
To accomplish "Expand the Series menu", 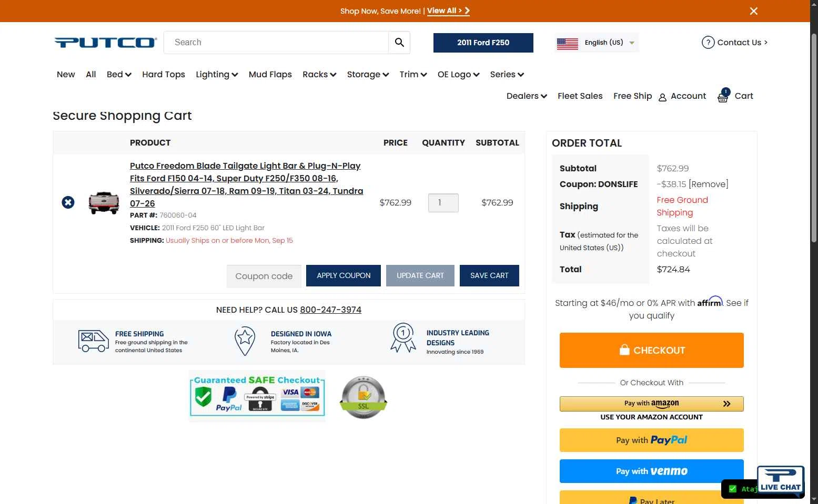I will (507, 75).
